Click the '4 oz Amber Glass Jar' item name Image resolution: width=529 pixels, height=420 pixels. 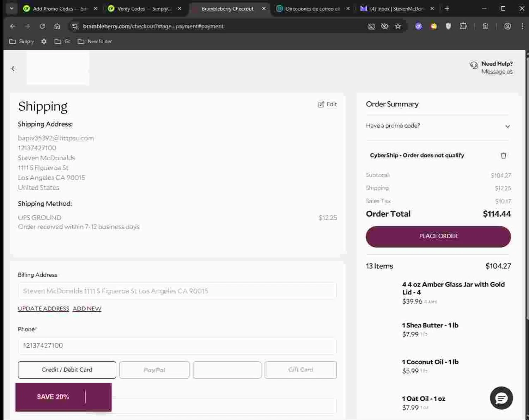click(x=453, y=288)
